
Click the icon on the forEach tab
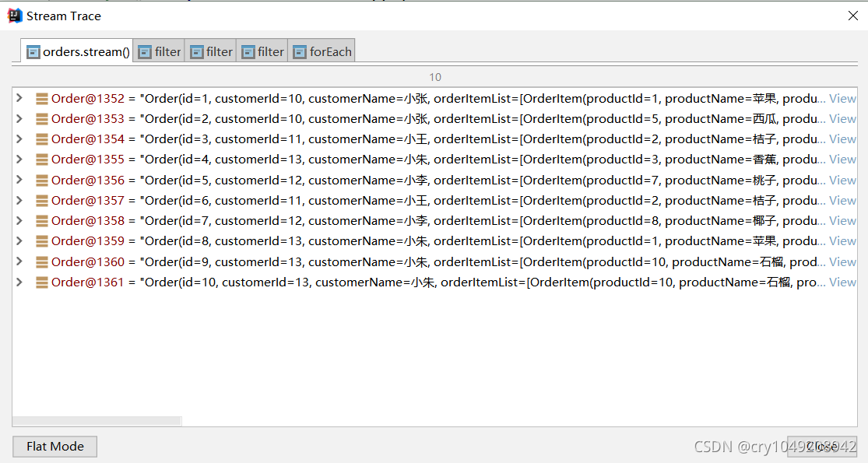click(300, 51)
